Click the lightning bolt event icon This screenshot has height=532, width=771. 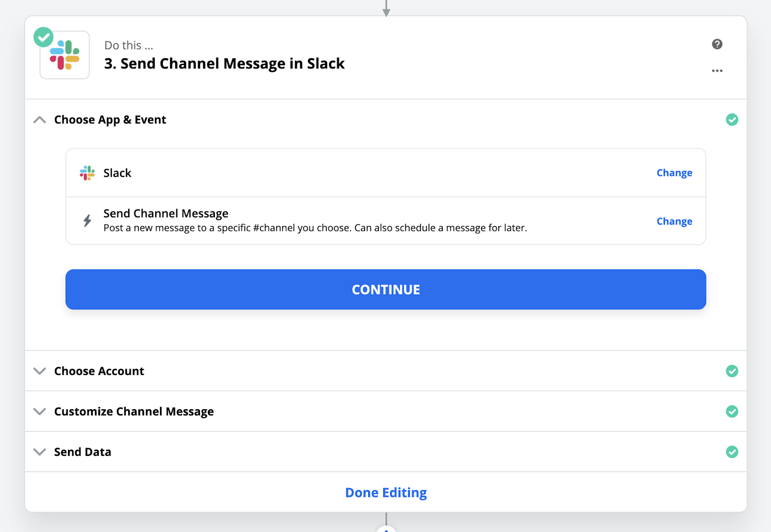coord(87,221)
